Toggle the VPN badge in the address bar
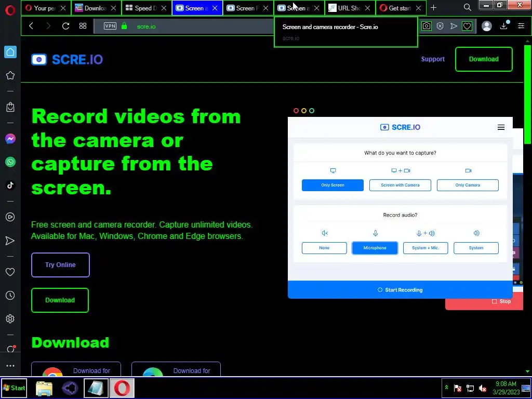 coord(110,26)
